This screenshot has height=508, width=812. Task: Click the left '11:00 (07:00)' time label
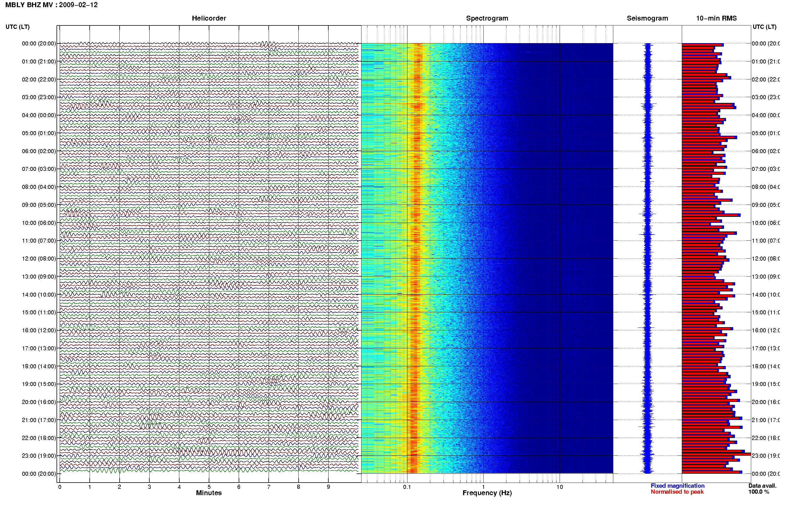[39, 241]
